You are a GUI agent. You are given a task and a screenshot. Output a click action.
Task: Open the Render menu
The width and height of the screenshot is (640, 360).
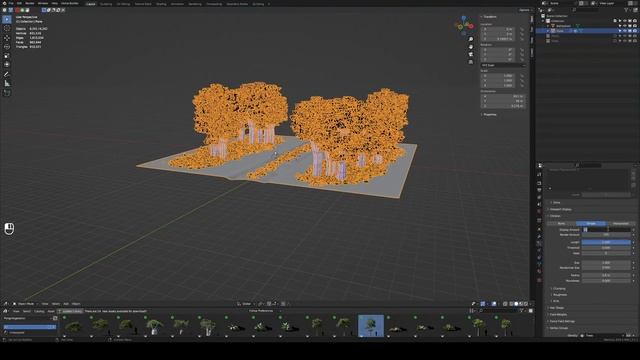(30, 3)
